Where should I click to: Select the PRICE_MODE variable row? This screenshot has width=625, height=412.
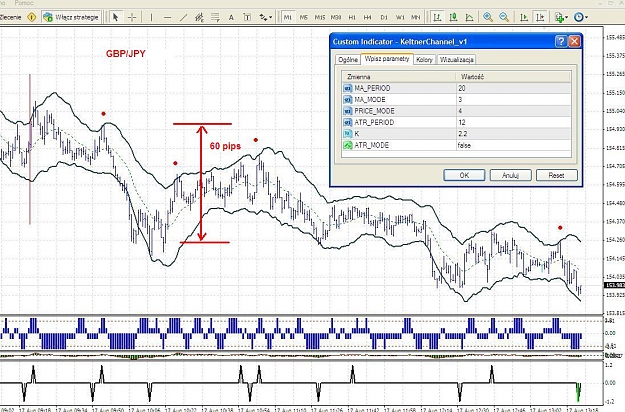[x=456, y=111]
